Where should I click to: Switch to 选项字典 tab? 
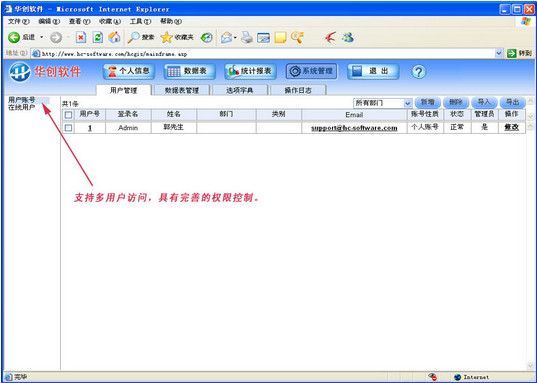(x=240, y=90)
